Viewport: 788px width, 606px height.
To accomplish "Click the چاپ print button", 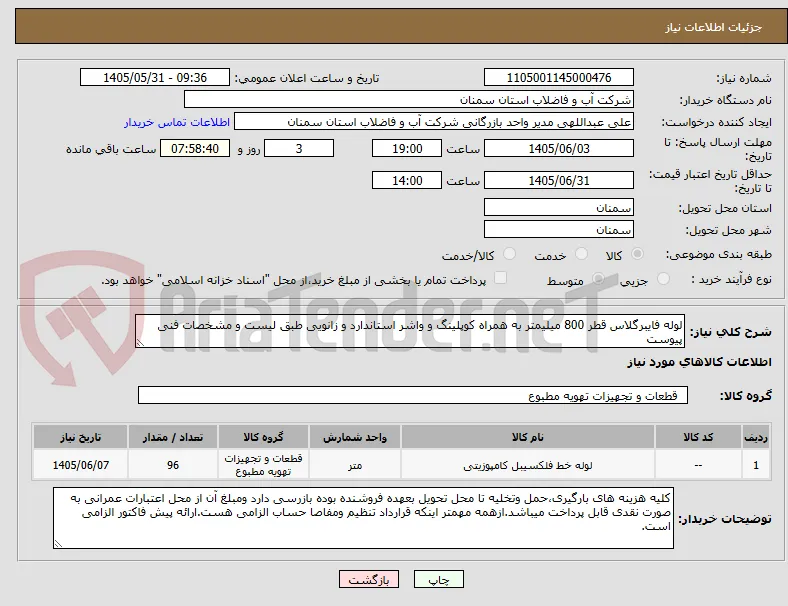I will [x=439, y=579].
